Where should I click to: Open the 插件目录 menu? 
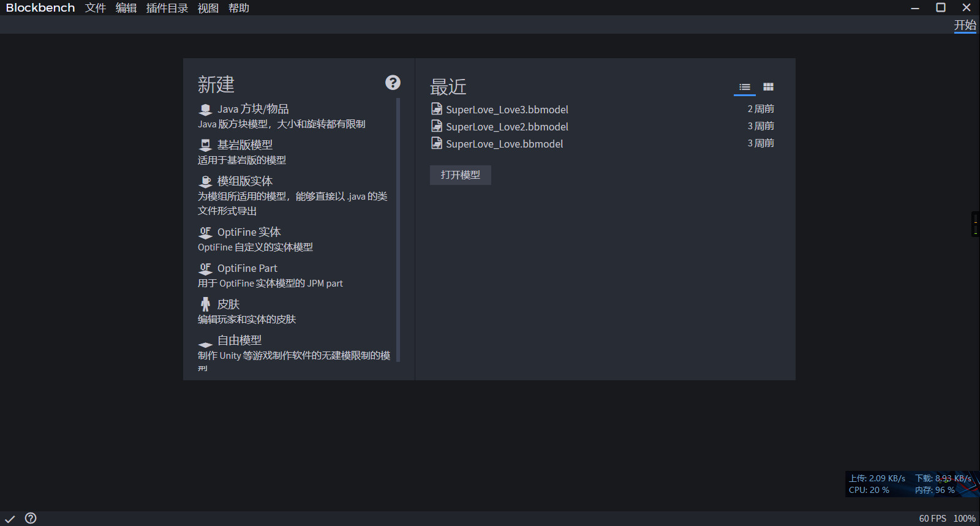167,8
